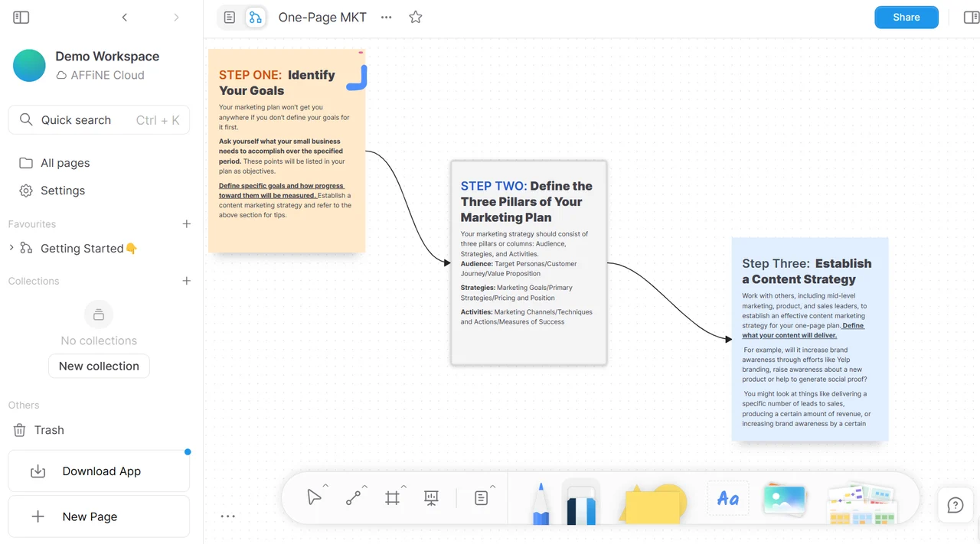Viewport: 980px width, 544px height.
Task: Select the Text tool Aa
Action: 727,499
